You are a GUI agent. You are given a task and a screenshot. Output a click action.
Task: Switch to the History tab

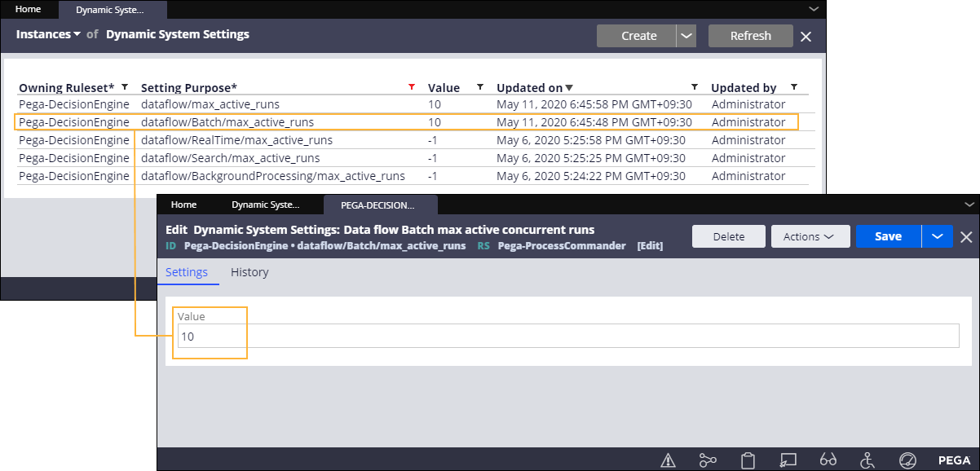pos(249,272)
